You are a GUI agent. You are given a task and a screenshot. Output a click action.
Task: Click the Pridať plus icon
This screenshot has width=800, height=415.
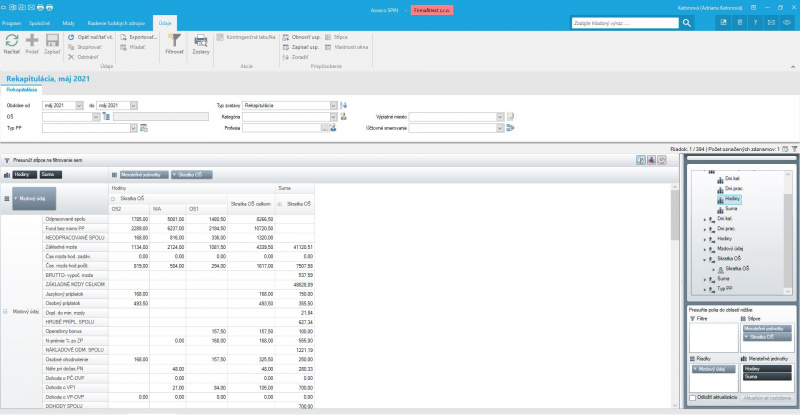32,42
